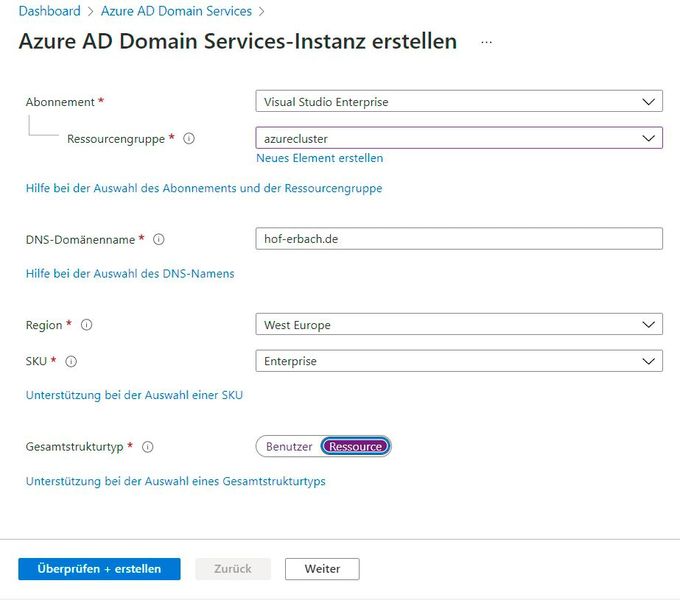Click the Abonnement field label

(x=60, y=102)
